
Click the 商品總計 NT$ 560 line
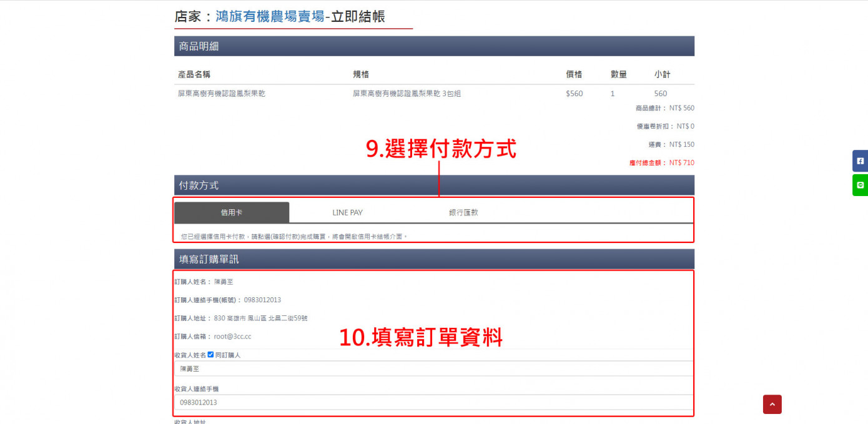[x=665, y=108]
